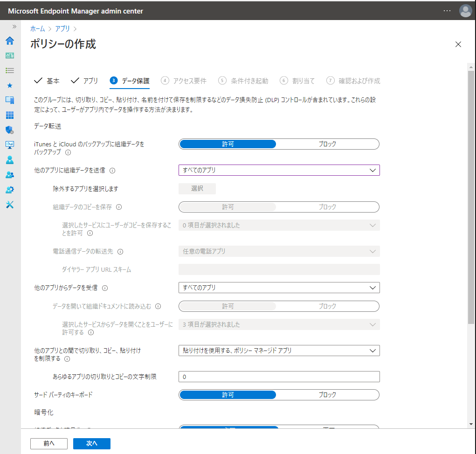Click the vertical scrollbar thumb
Viewport: 476px width, 454px height.
click(471, 197)
